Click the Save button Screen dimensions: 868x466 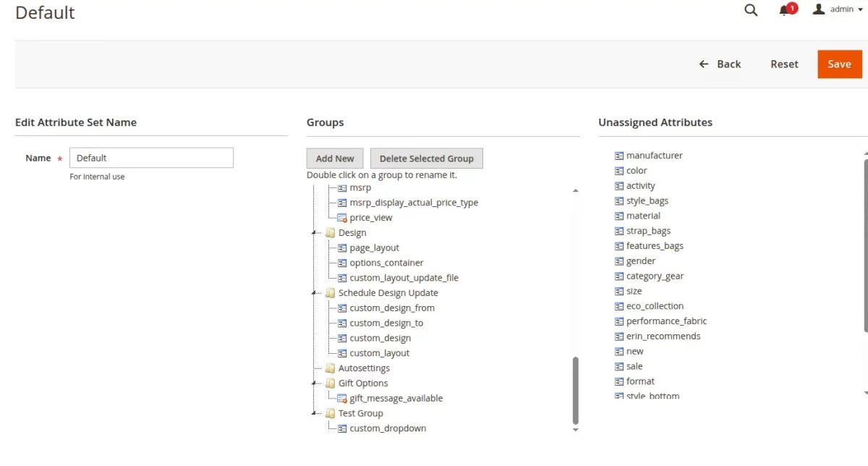[x=839, y=64]
